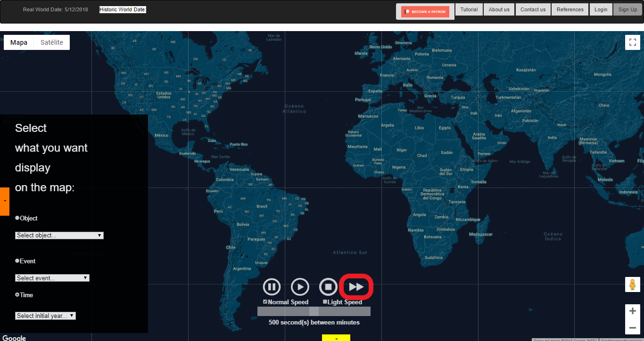Click the Argelia label on map
644x341 pixels.
pos(387,125)
